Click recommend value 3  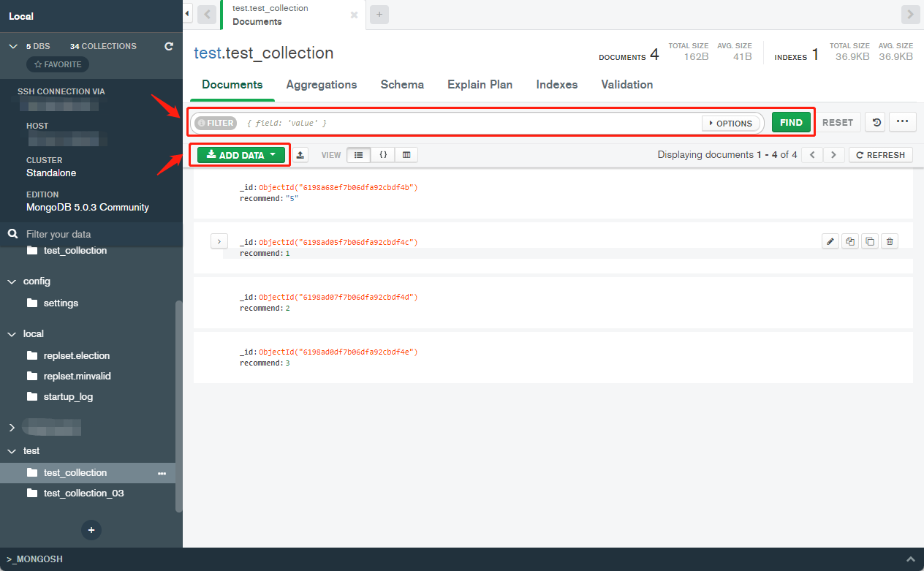[287, 363]
